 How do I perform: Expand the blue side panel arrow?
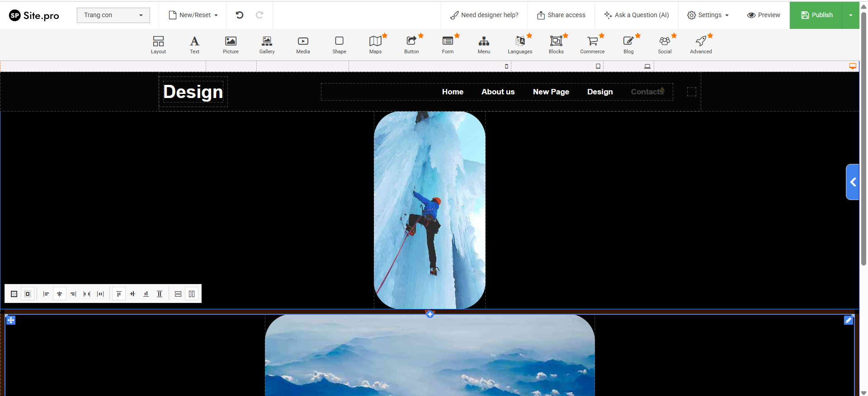(x=853, y=182)
